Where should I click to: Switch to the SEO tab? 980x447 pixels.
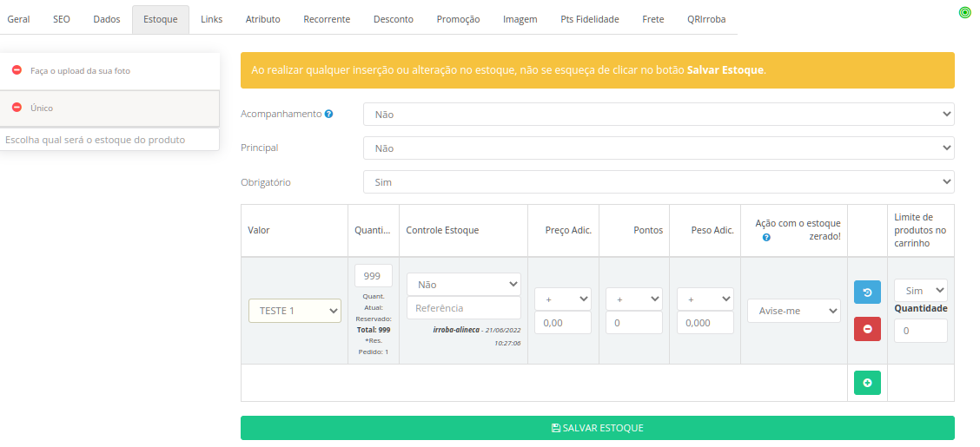(62, 19)
